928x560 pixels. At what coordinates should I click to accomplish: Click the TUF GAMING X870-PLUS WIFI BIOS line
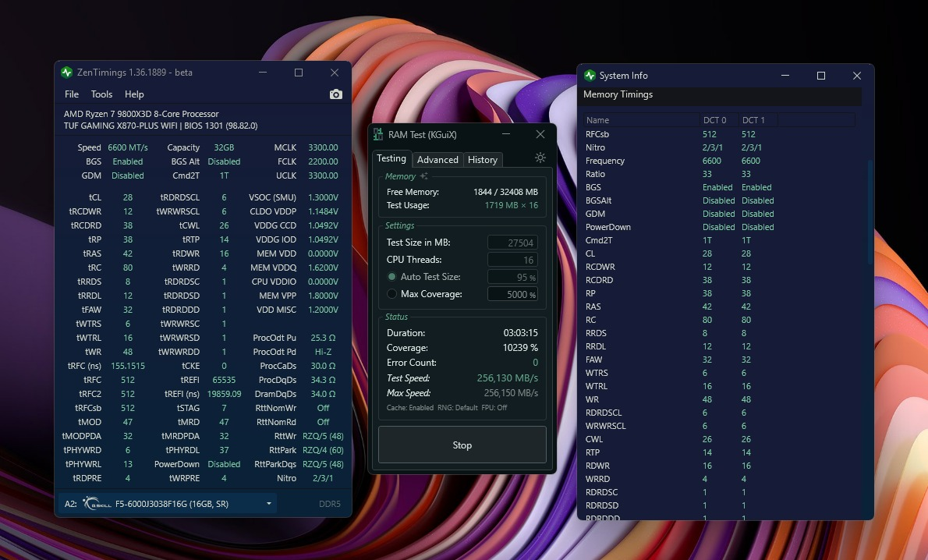161,126
